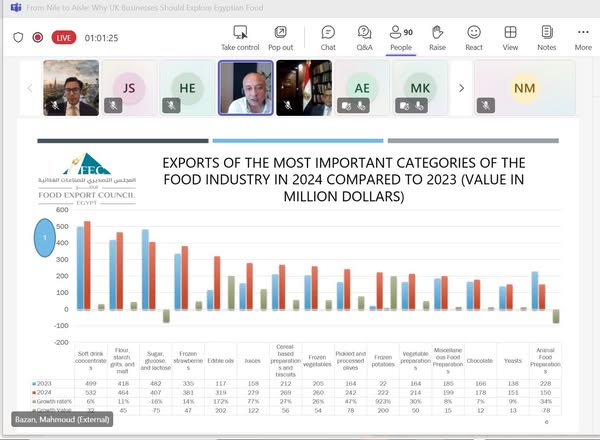Click the recording indicator icon
The image size is (600, 440).
tap(38, 38)
